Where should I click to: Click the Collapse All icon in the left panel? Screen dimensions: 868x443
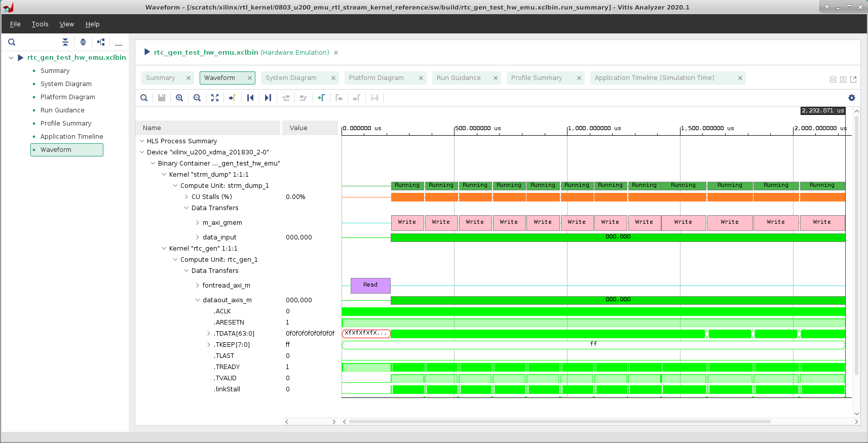coord(65,42)
